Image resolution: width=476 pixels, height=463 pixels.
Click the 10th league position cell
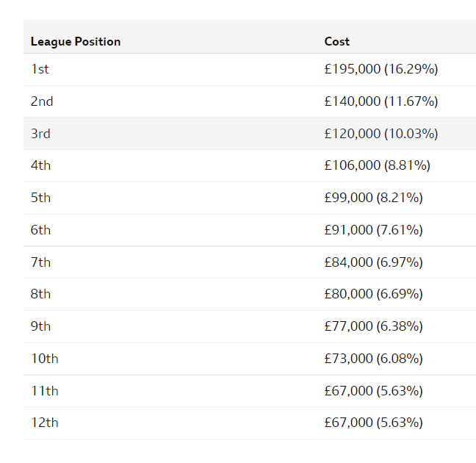click(x=44, y=359)
